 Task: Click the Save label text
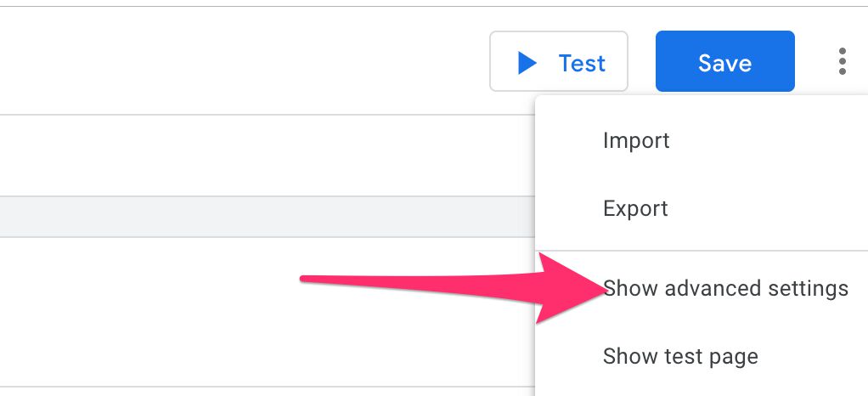[x=724, y=63]
